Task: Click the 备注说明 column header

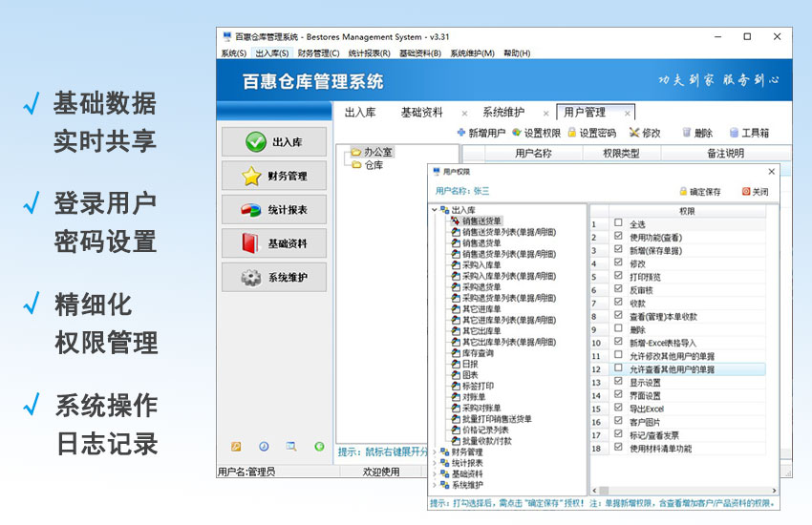Action: click(x=726, y=153)
